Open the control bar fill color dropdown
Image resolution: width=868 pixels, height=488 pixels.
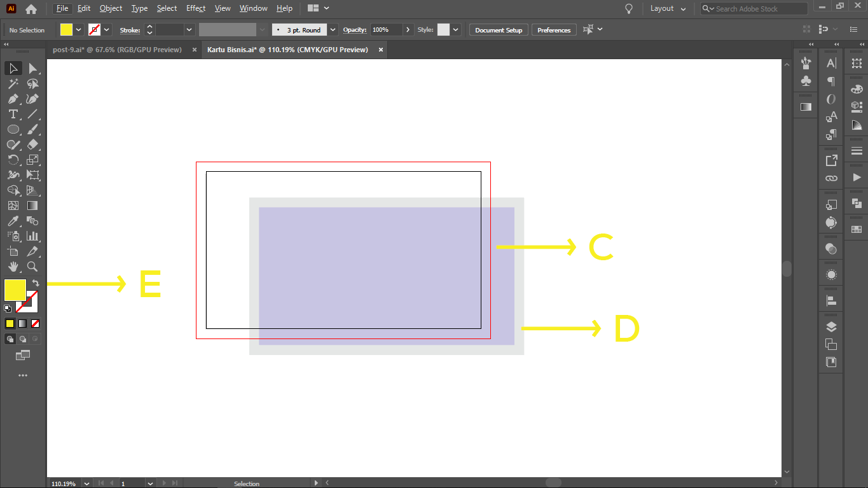click(x=79, y=30)
